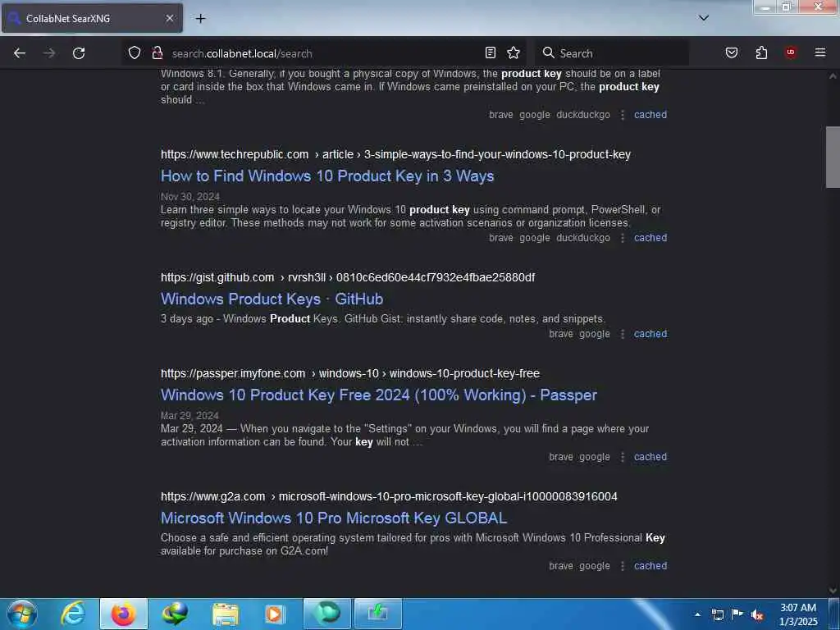The height and width of the screenshot is (630, 840).
Task: Open Microsoft Windows 10 Pro Key GLOBAL result
Action: click(334, 518)
